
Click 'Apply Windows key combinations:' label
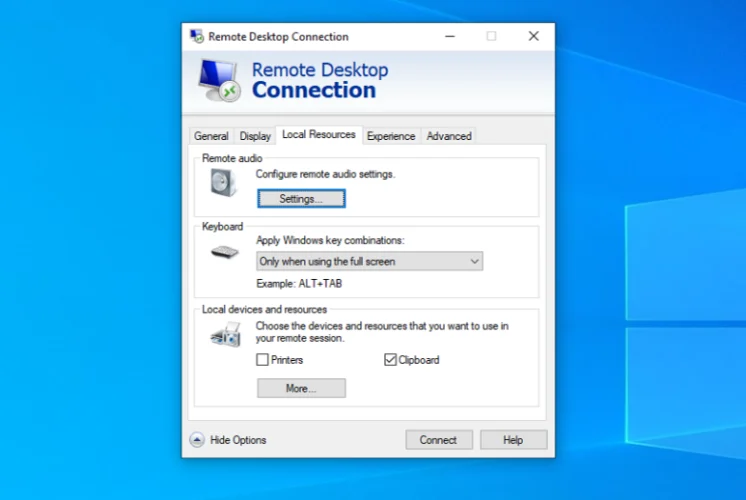[x=330, y=240]
